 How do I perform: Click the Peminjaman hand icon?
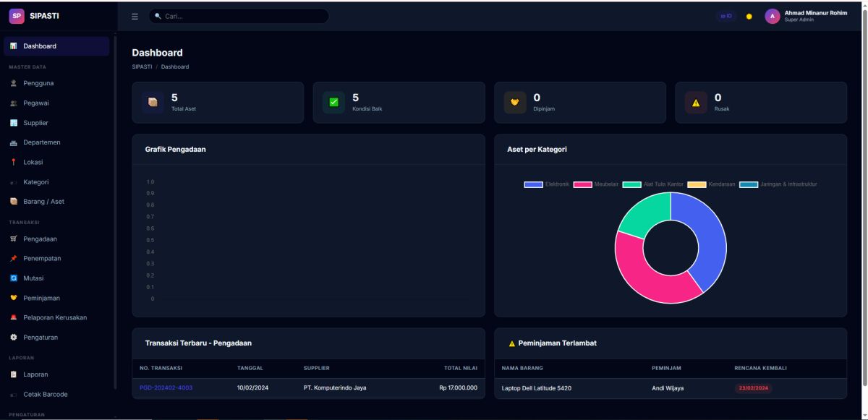14,297
